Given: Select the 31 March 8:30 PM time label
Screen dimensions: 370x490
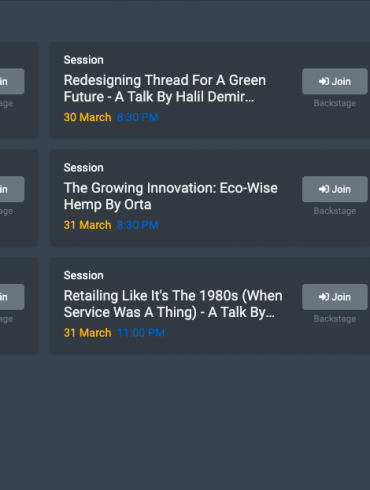Looking at the screenshot, I should coord(138,225).
